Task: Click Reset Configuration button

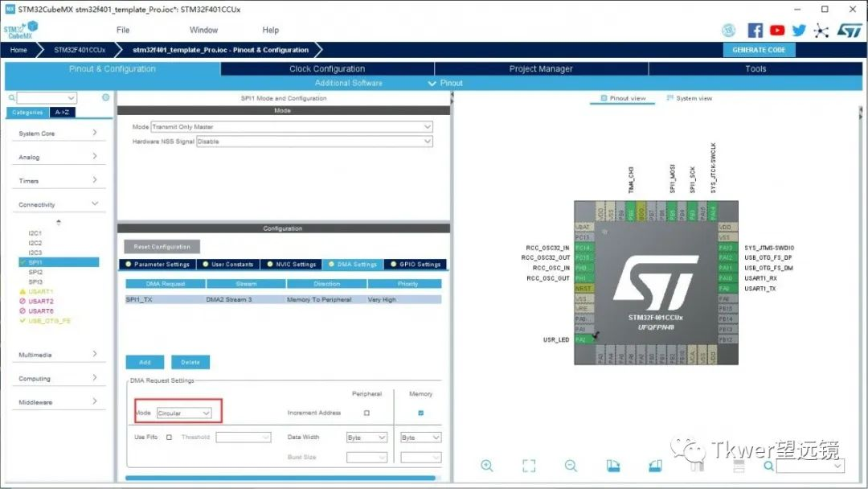Action: coord(162,247)
